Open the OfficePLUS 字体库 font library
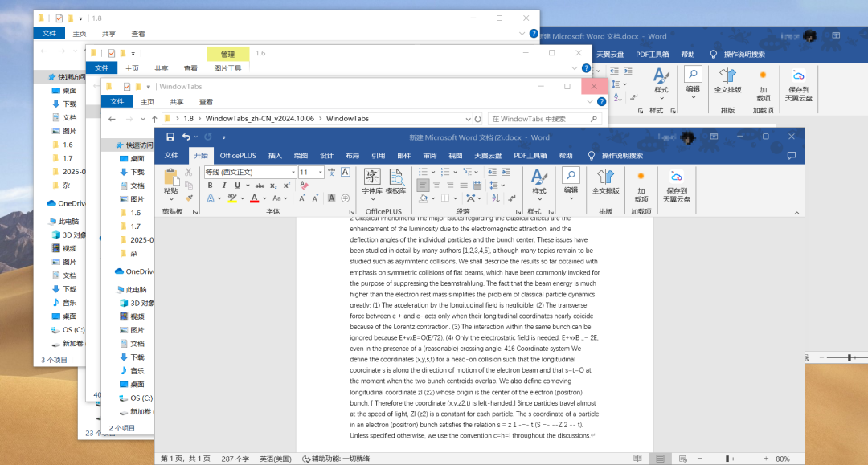Image resolution: width=868 pixels, height=465 pixels. tap(371, 183)
